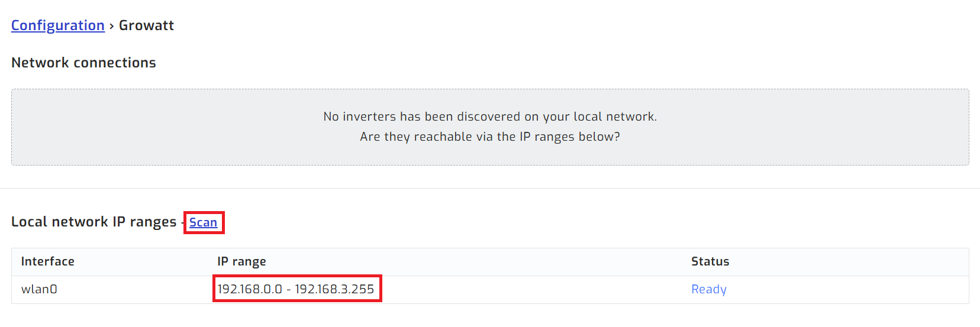The image size is (980, 327).
Task: Click the hyphen before the Scan link
Action: pos(182,222)
